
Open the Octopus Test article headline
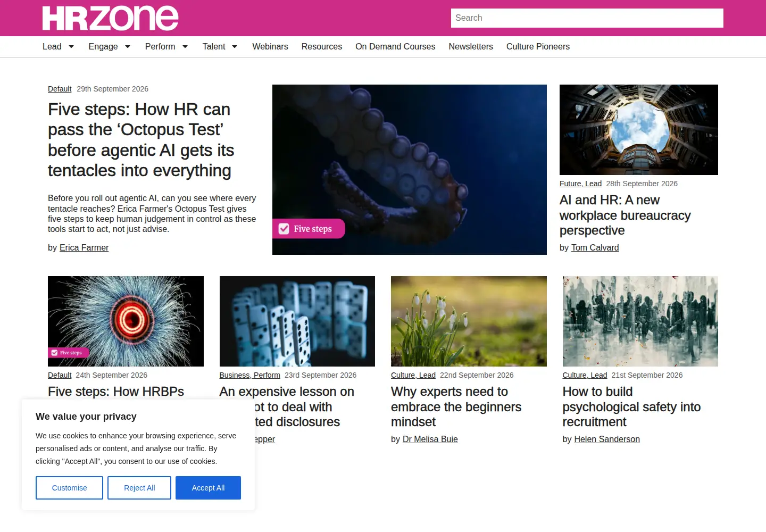click(141, 140)
